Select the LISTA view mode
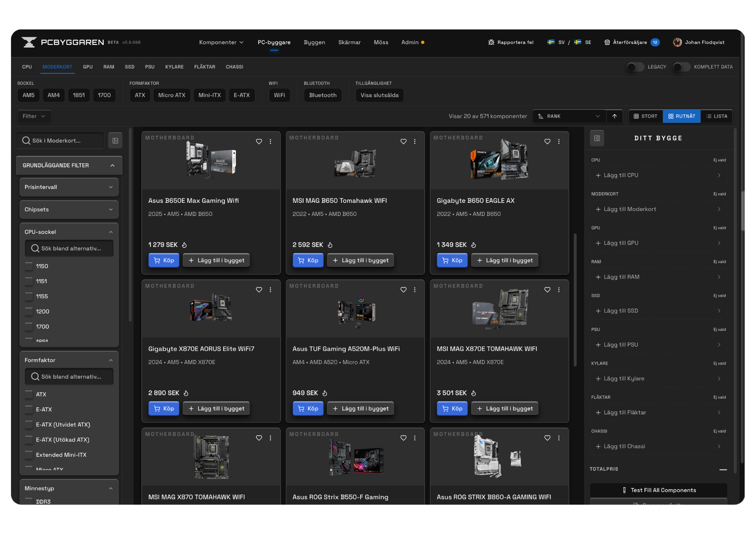Viewport: 756px width, 534px height. click(x=717, y=116)
